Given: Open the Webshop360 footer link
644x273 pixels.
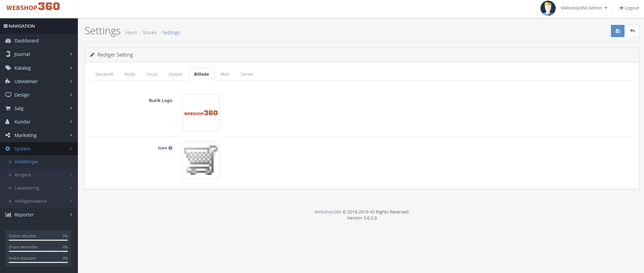Looking at the screenshot, I should [x=327, y=212].
